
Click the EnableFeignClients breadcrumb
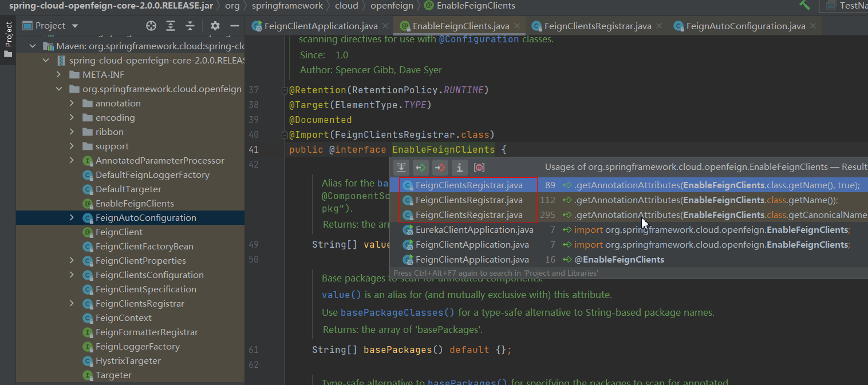tap(469, 6)
